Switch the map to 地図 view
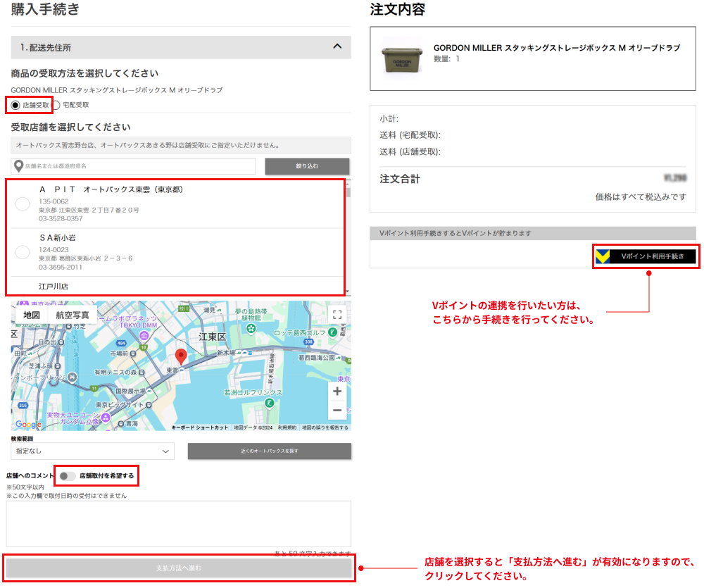Viewport: 704px width, 588px height. tap(32, 315)
